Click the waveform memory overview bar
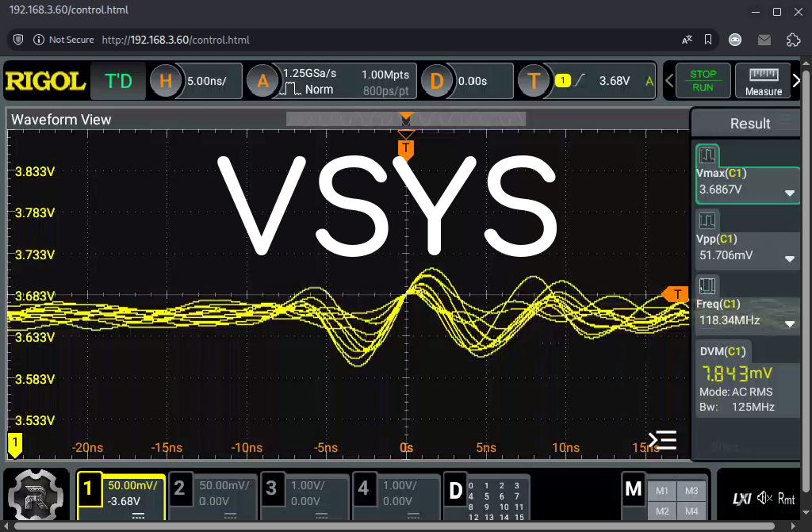The width and height of the screenshot is (812, 532). point(406,119)
